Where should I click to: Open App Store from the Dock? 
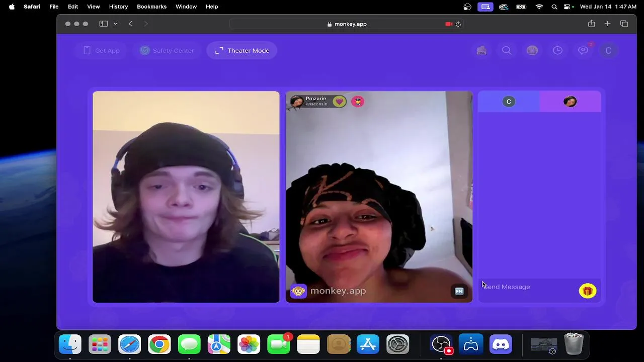coord(368,344)
